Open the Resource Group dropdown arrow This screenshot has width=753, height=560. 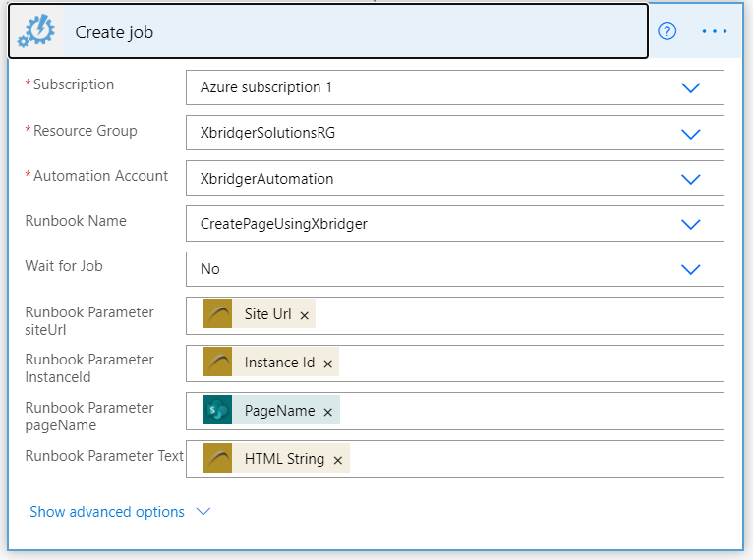pyautogui.click(x=690, y=134)
